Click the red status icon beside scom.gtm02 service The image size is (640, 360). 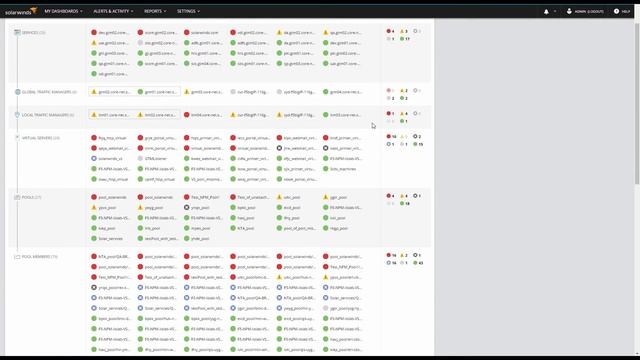point(140,32)
